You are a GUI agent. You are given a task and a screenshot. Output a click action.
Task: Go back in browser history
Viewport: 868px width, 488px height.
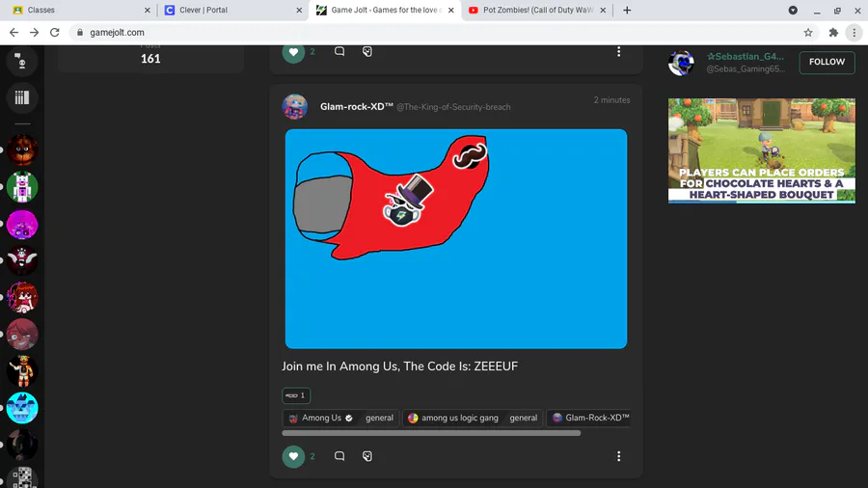pos(14,33)
